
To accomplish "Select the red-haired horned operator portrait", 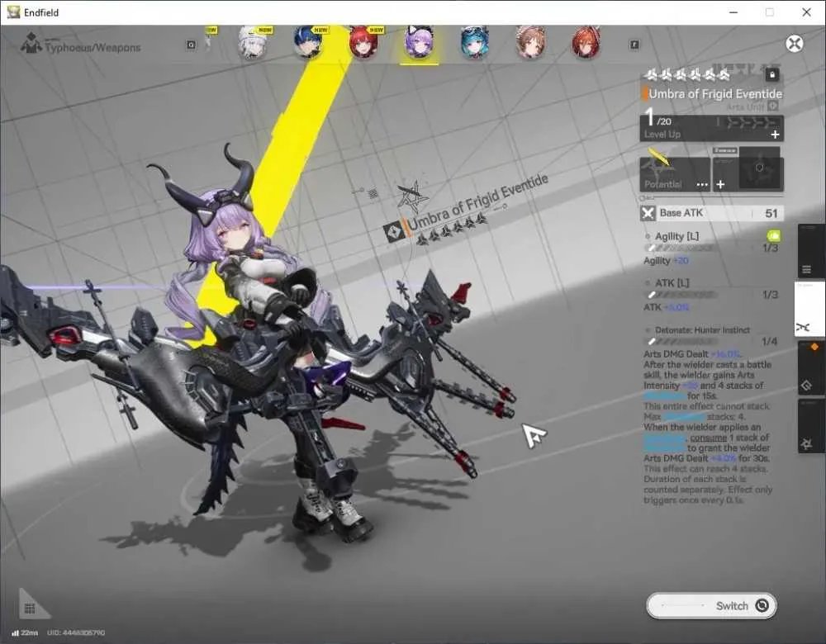I will click(x=364, y=42).
